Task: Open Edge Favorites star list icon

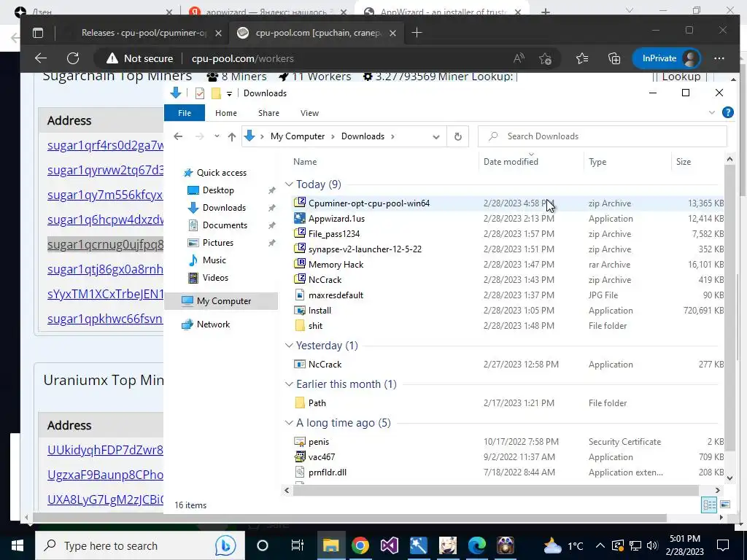Action: (581, 58)
